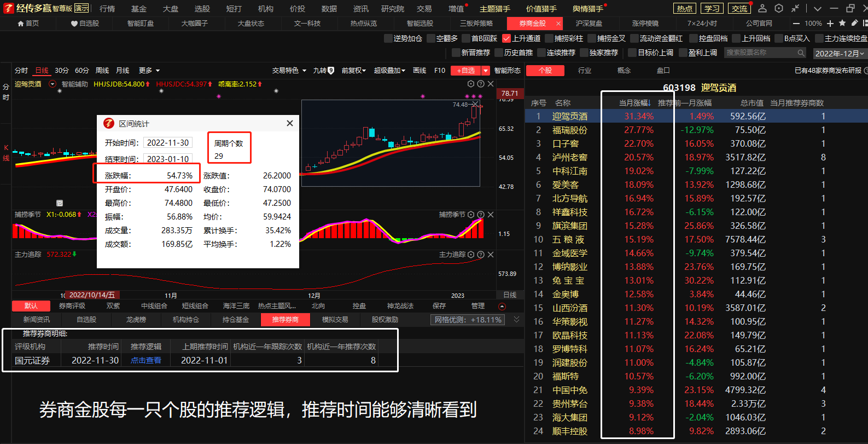Image resolution: width=868 pixels, height=444 pixels.
Task: Click the heart icon 自选股
Action: [x=74, y=24]
